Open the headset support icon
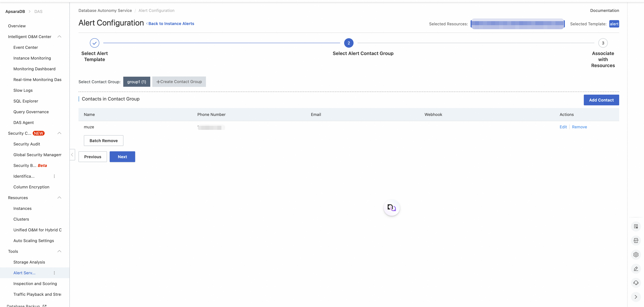This screenshot has height=307, width=644. [636, 283]
